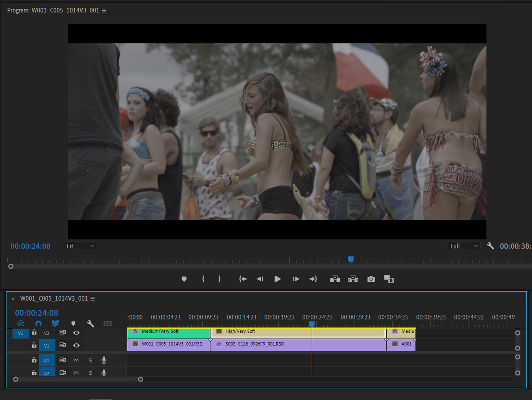532x400 pixels.
Task: Step back one frame
Action: tap(260, 279)
